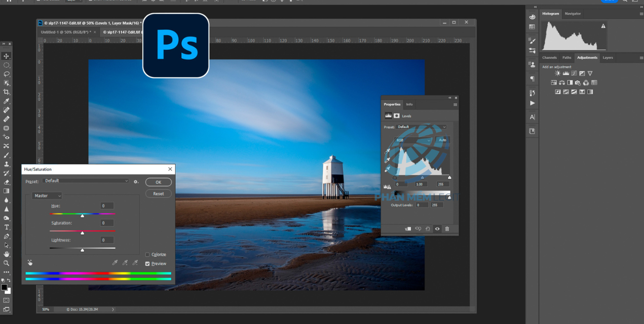Screen dimensions: 644x324
Task: Click the Auto button in Levels
Action: [443, 140]
